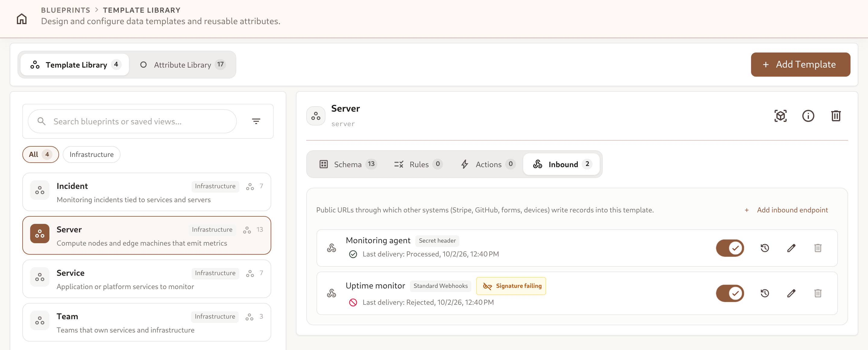Click 'Last delivery: Rejected' status text
Screen dimensions: 868x350
tap(428, 302)
